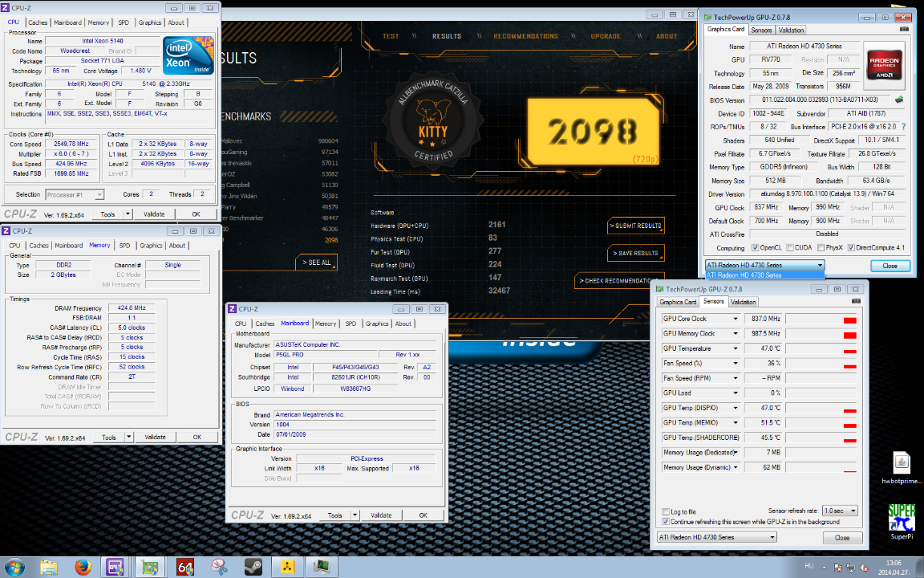The width and height of the screenshot is (924, 578).
Task: Click the 2098 score panel in Catzilla
Action: [x=593, y=131]
